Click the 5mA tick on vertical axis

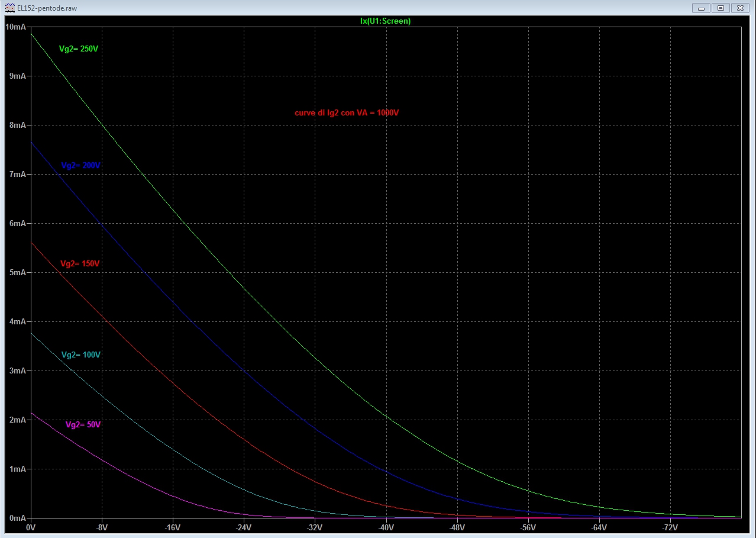tap(17, 272)
